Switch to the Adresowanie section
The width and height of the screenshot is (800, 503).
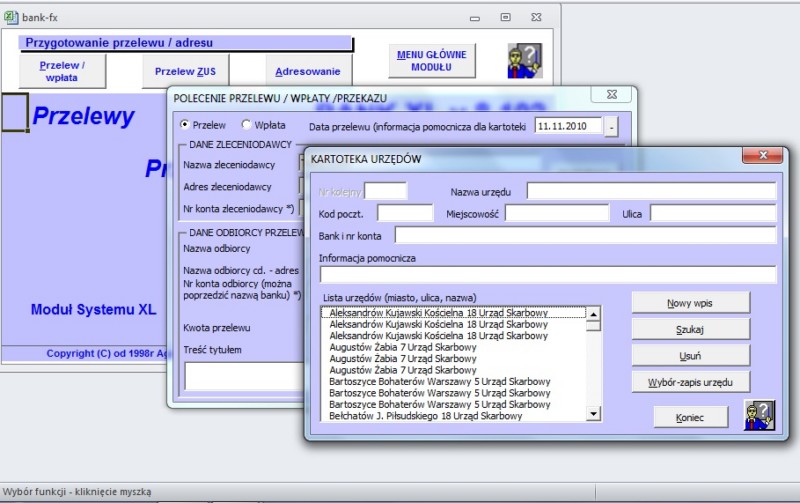coord(308,71)
